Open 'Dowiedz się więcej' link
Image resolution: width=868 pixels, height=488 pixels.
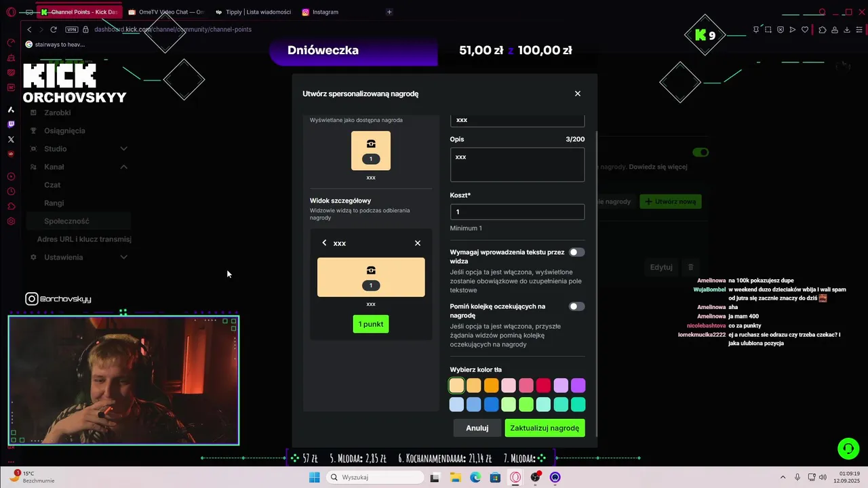pos(658,167)
